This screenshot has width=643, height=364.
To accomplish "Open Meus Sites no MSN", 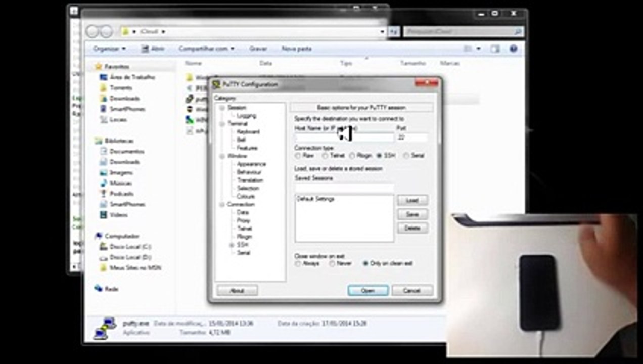I will click(135, 267).
